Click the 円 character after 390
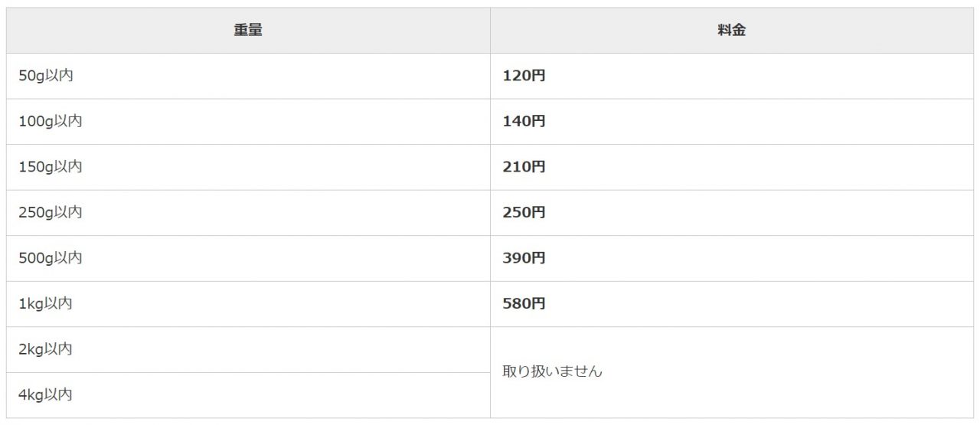 tap(538, 258)
